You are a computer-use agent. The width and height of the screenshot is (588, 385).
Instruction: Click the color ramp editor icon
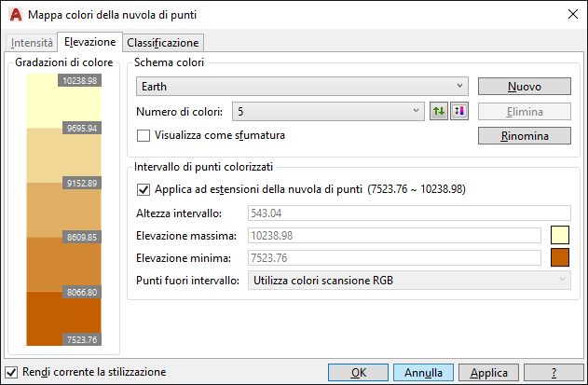pyautogui.click(x=459, y=112)
